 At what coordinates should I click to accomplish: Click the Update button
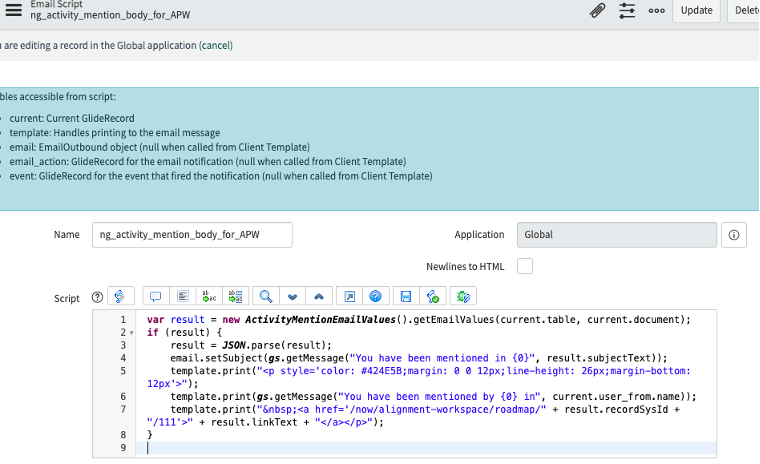697,10
